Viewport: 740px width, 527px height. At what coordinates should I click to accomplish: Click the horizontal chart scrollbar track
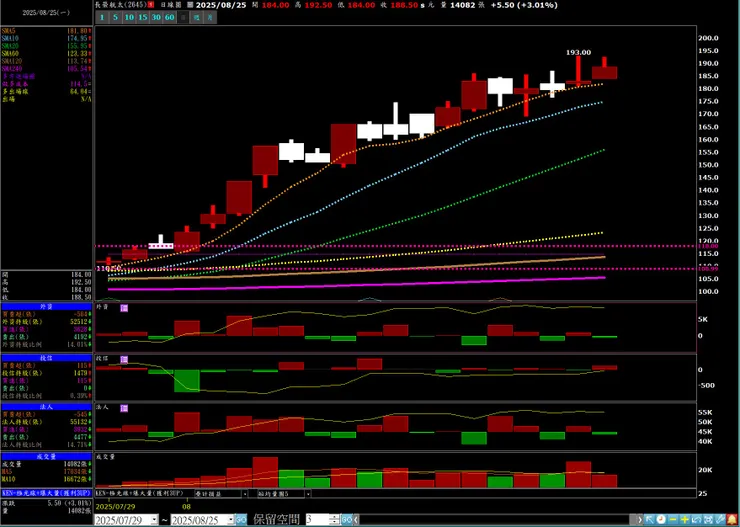[x=494, y=519]
